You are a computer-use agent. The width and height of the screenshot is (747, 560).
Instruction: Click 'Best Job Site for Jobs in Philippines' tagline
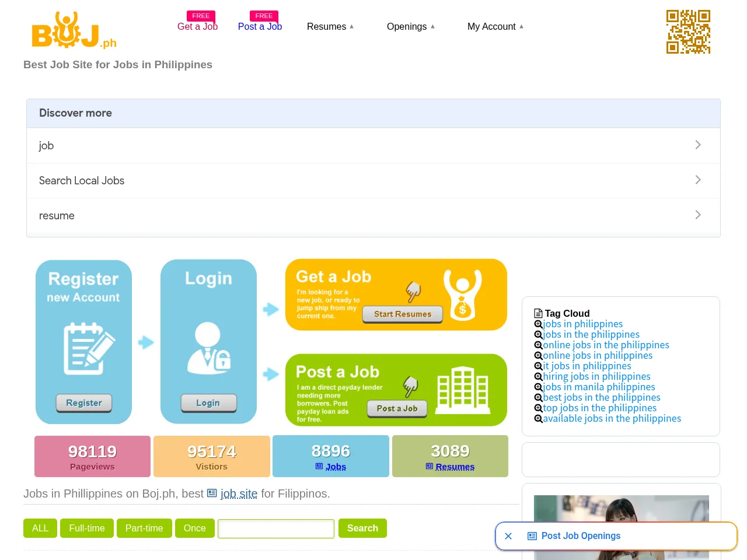(x=118, y=65)
